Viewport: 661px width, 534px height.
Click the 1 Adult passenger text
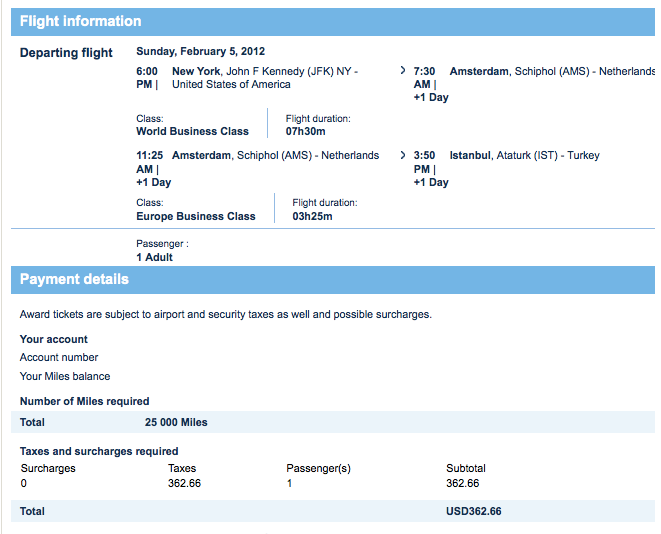tap(154, 258)
